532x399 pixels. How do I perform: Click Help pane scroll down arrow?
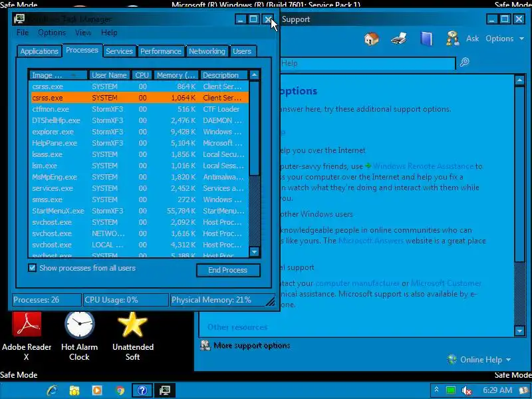pos(519,331)
